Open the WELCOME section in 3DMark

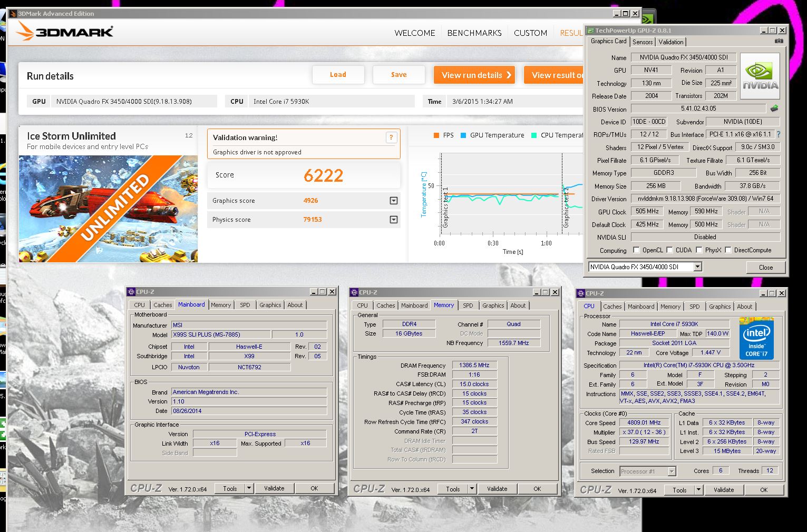[x=415, y=33]
